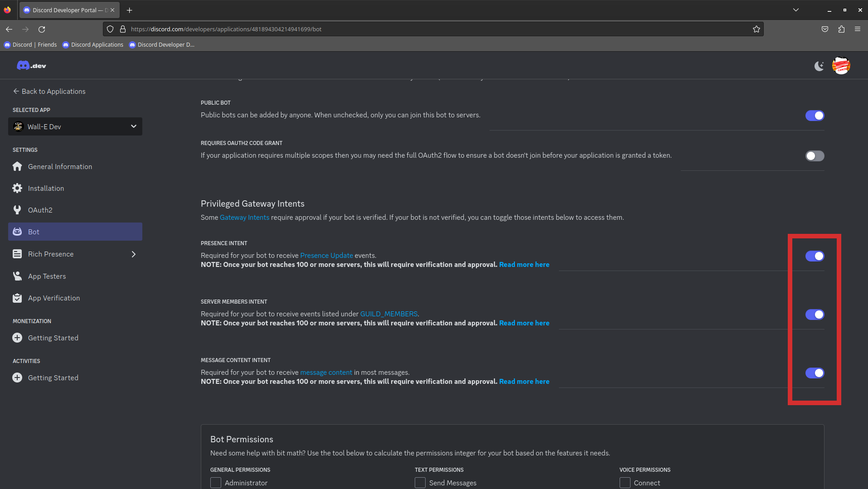Reload the page

[x=42, y=29]
